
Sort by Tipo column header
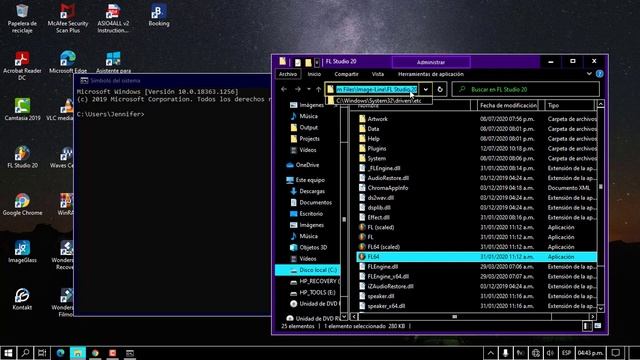(x=570, y=105)
